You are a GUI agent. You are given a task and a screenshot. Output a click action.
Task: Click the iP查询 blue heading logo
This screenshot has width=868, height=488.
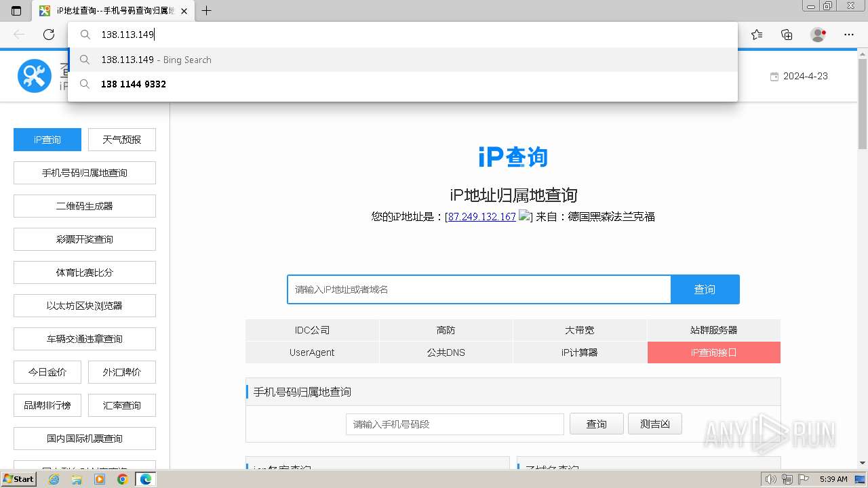pyautogui.click(x=513, y=157)
